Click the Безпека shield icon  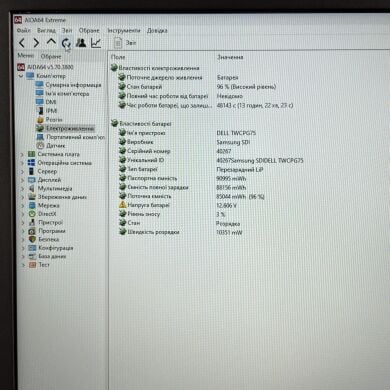[32, 239]
